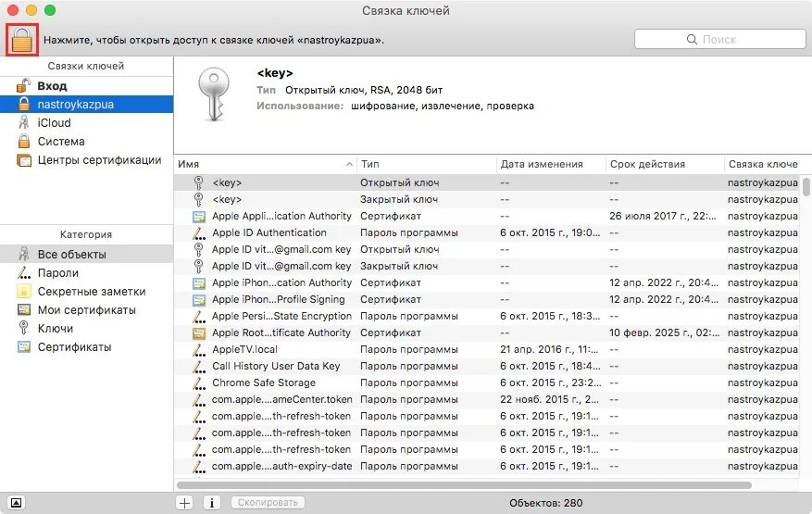Click the Сертификаты category icon
The width and height of the screenshot is (812, 514).
24,347
